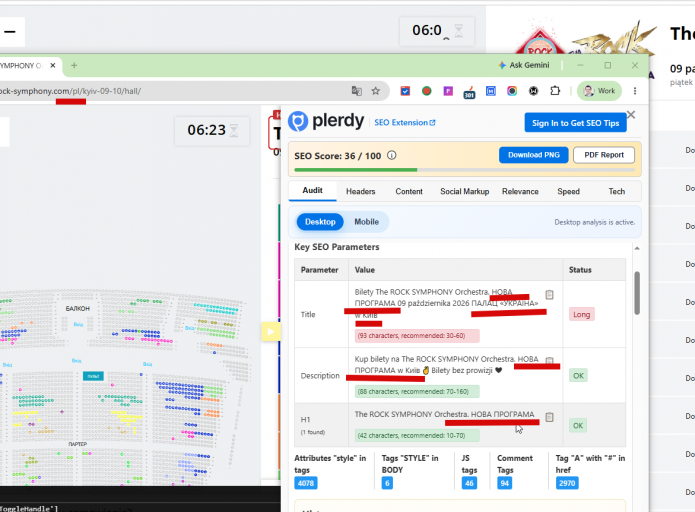Viewport: 695px width, 512px height.
Task: Click Sign In to Get SEO Tips
Action: click(x=575, y=123)
